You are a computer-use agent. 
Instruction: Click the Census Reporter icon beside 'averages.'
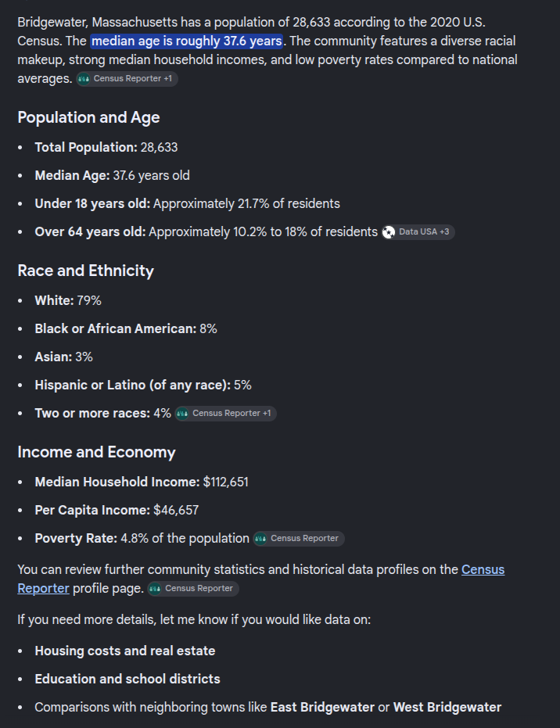click(x=84, y=79)
